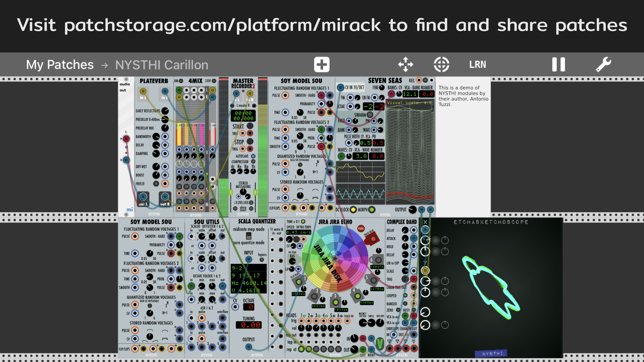The image size is (644, 362).
Task: Click the REC control on Seven Seas
Action: coord(419,79)
